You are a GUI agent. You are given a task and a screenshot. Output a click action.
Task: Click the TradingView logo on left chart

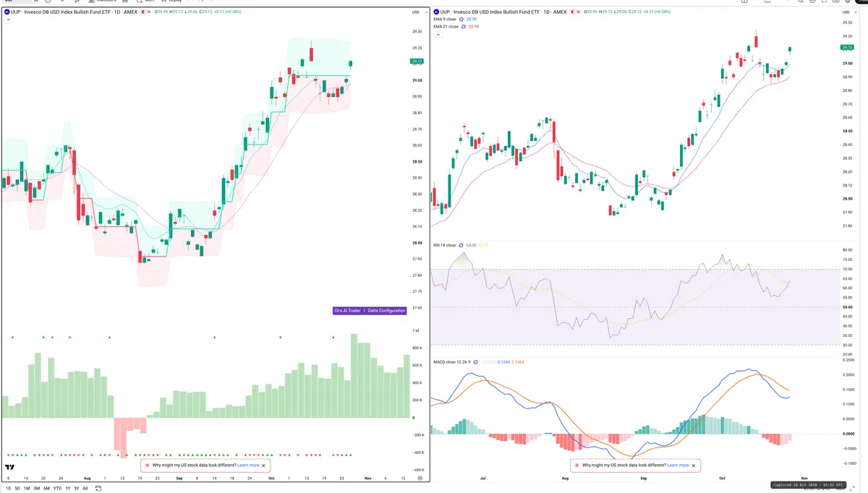10,468
